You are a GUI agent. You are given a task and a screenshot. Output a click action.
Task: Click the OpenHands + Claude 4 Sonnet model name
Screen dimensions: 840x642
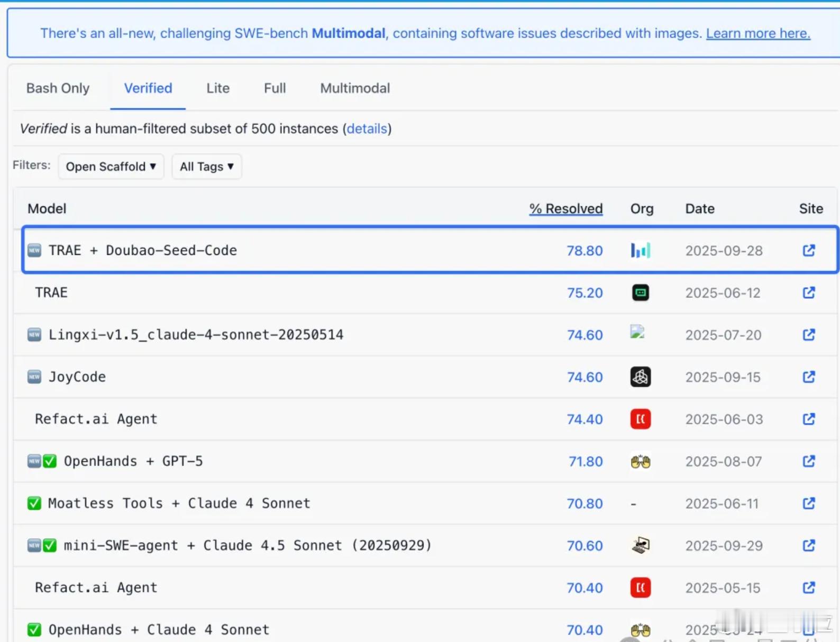tap(159, 630)
